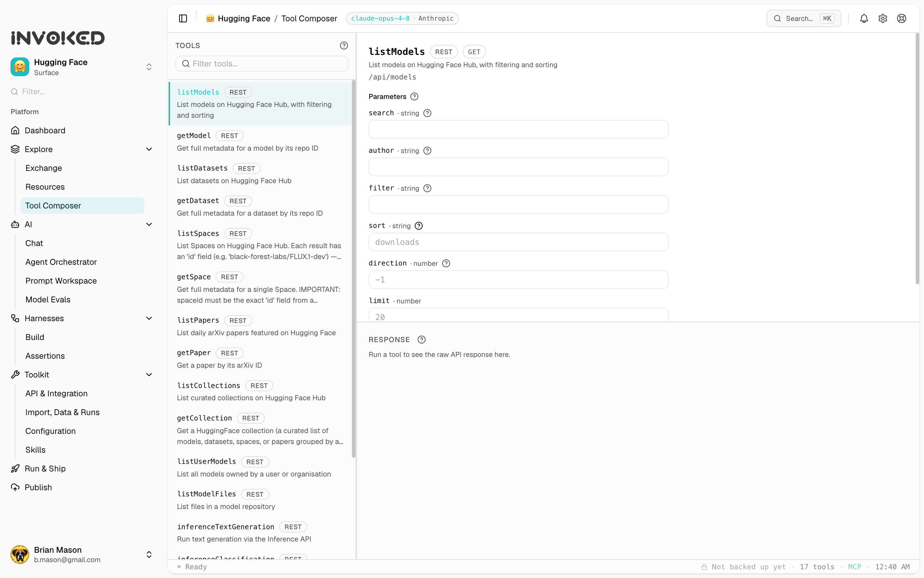This screenshot has height=578, width=924.
Task: Click Brian Mason's profile avatar
Action: (x=20, y=554)
